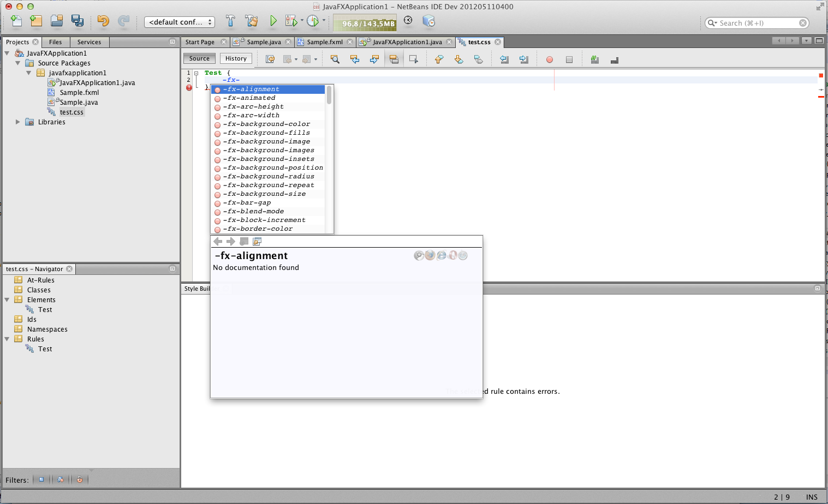Click the Search input field
828x504 pixels.
click(x=756, y=23)
